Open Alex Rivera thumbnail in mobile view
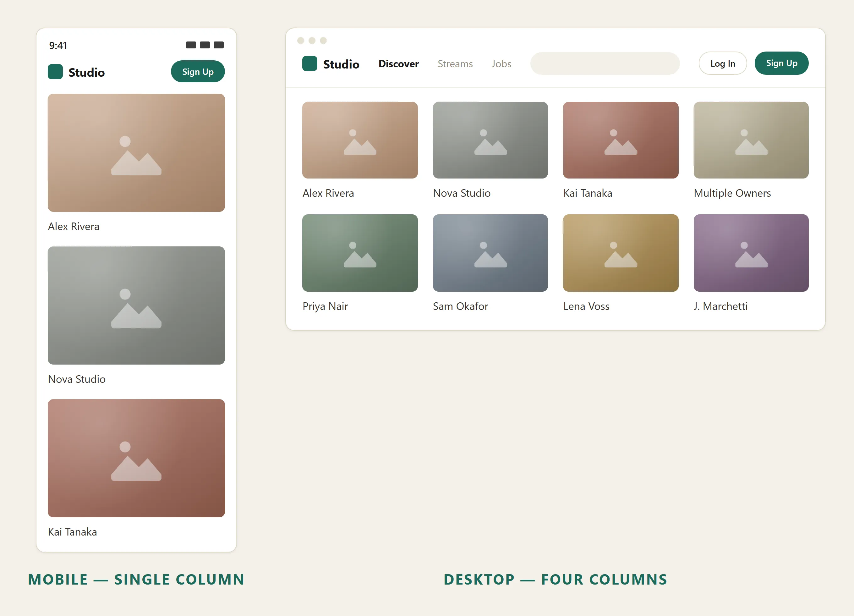This screenshot has width=854, height=616. point(136,153)
